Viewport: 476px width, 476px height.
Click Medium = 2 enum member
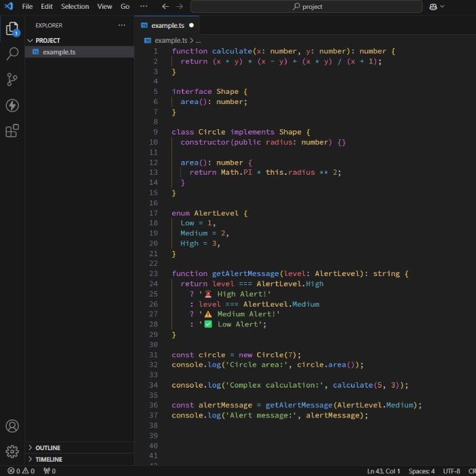[203, 233]
